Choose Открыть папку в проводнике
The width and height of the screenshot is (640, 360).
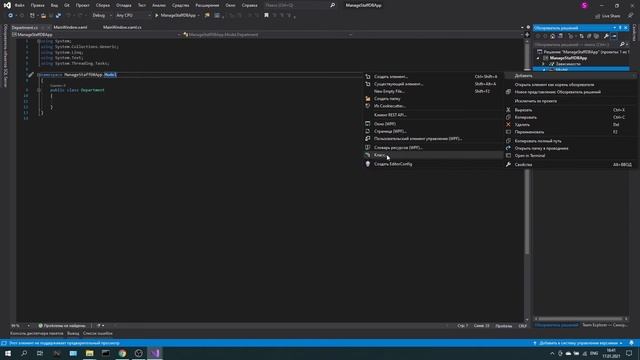[x=571, y=149]
